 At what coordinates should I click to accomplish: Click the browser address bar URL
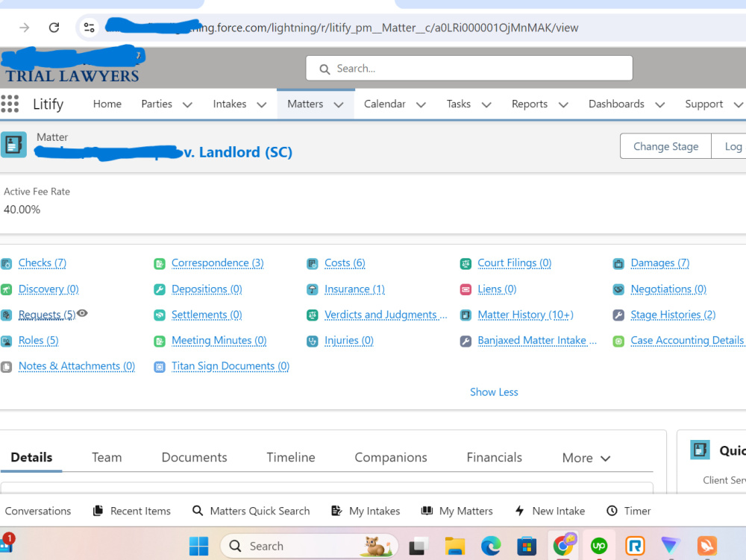tap(342, 28)
